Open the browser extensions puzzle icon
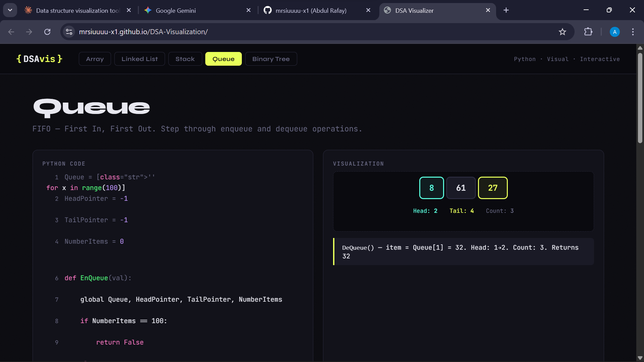This screenshot has width=644, height=362. 588,32
